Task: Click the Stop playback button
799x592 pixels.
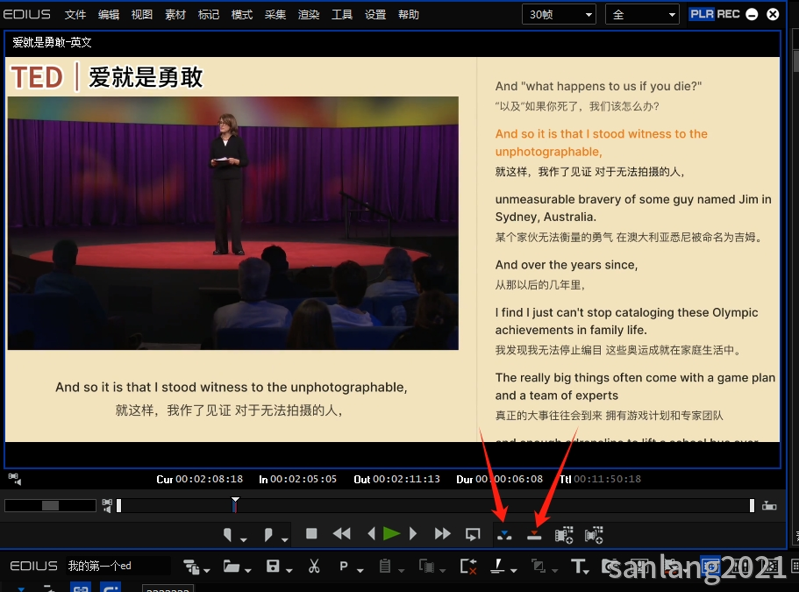Action: click(x=311, y=534)
